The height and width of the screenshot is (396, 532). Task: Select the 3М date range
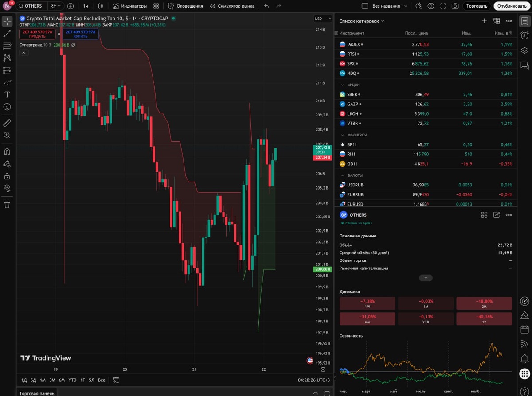52,380
